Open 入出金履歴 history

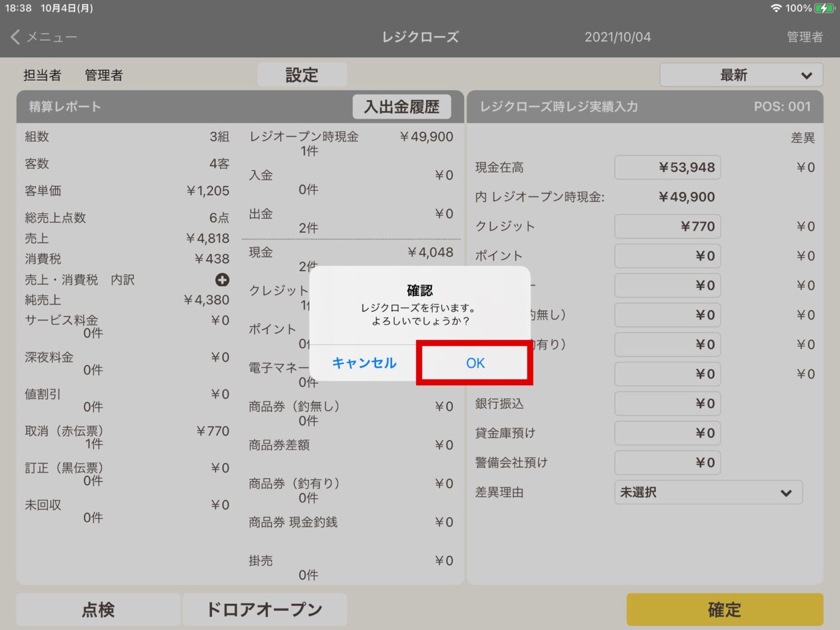(402, 106)
